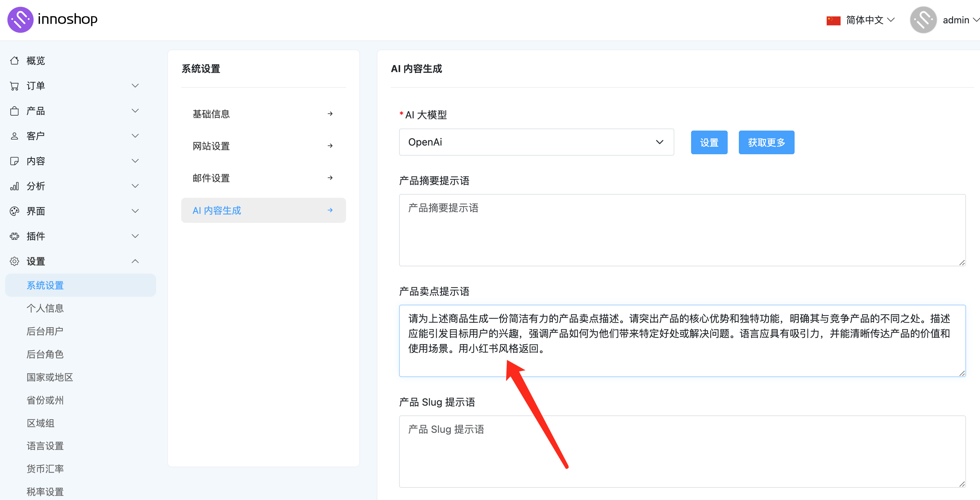Open 概览 in the sidebar

[36, 61]
